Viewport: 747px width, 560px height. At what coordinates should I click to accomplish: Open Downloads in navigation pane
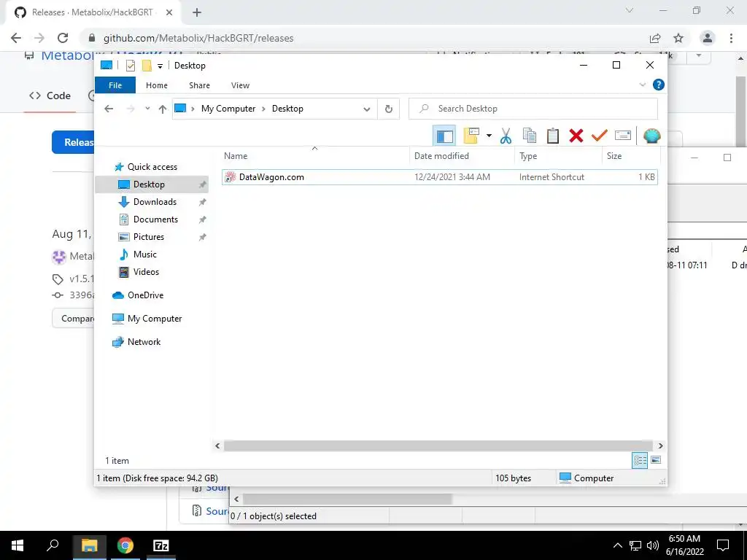[155, 202]
